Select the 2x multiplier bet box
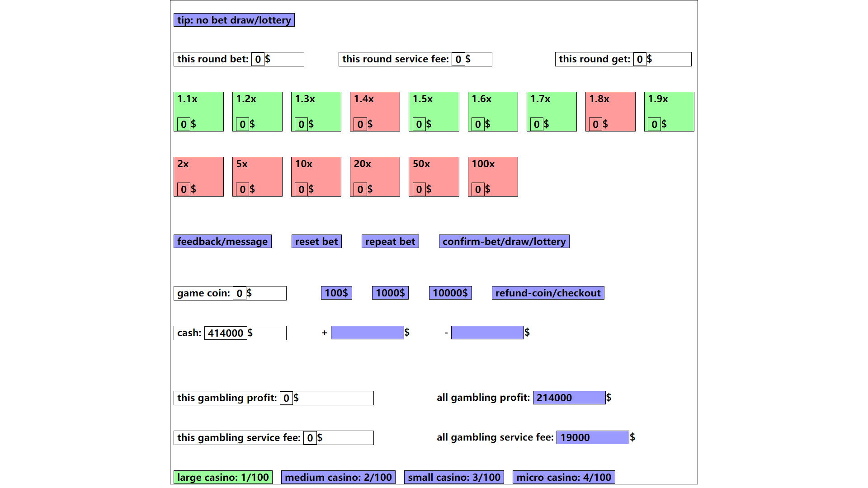 (198, 176)
